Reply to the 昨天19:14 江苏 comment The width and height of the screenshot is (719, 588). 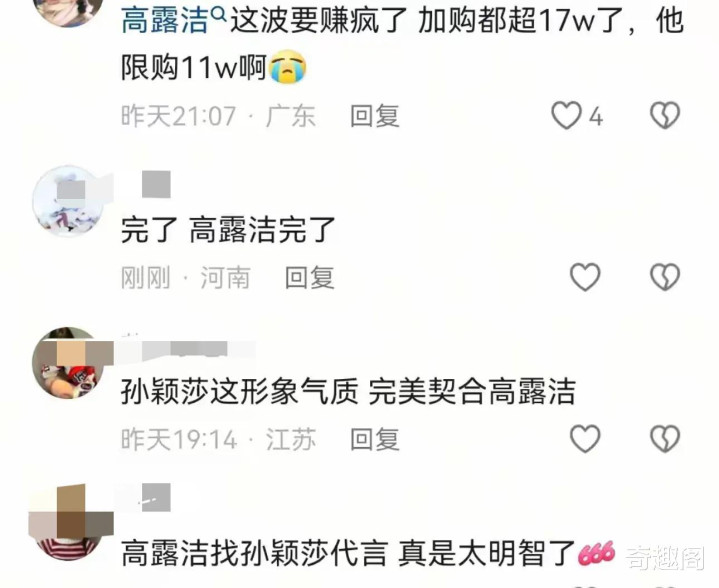[375, 440]
